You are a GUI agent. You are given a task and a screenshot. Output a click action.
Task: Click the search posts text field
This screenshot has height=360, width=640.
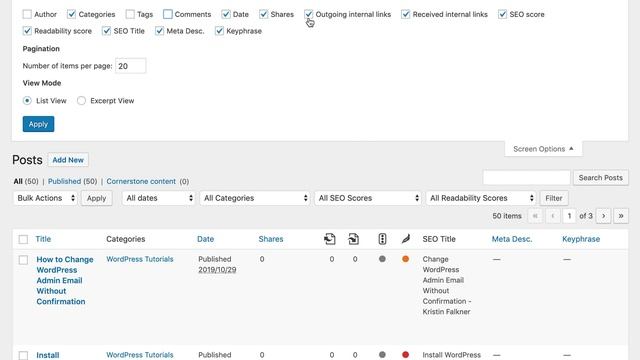[x=526, y=178]
